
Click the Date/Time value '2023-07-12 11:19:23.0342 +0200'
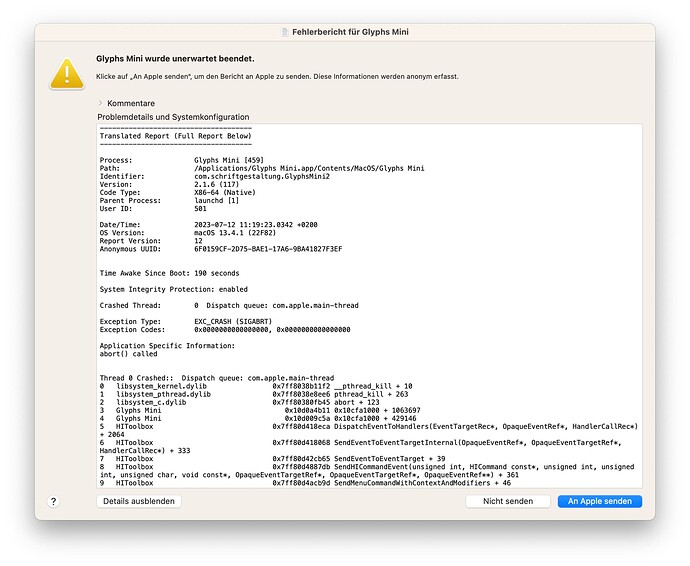[256, 224]
